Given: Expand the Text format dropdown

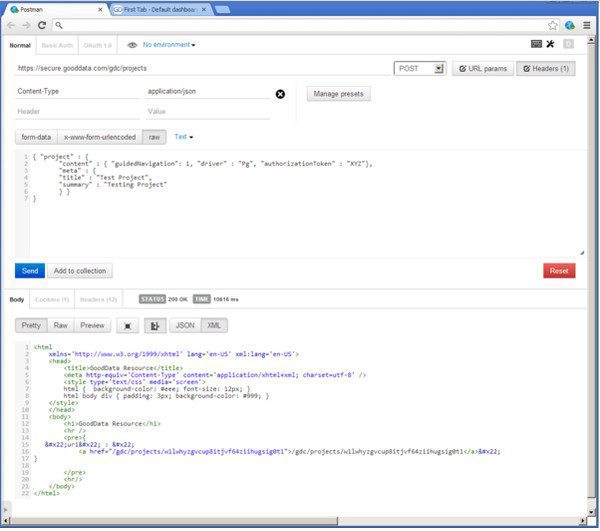Looking at the screenshot, I should pos(183,137).
